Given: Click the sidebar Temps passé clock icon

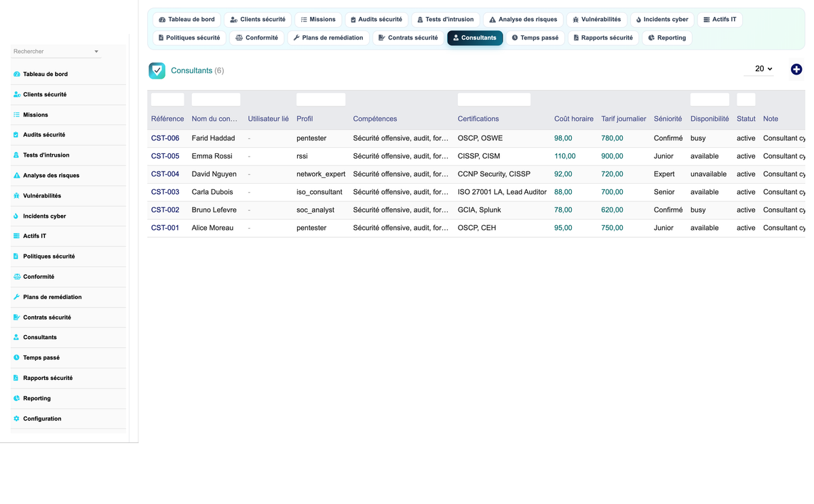Looking at the screenshot, I should 16,357.
